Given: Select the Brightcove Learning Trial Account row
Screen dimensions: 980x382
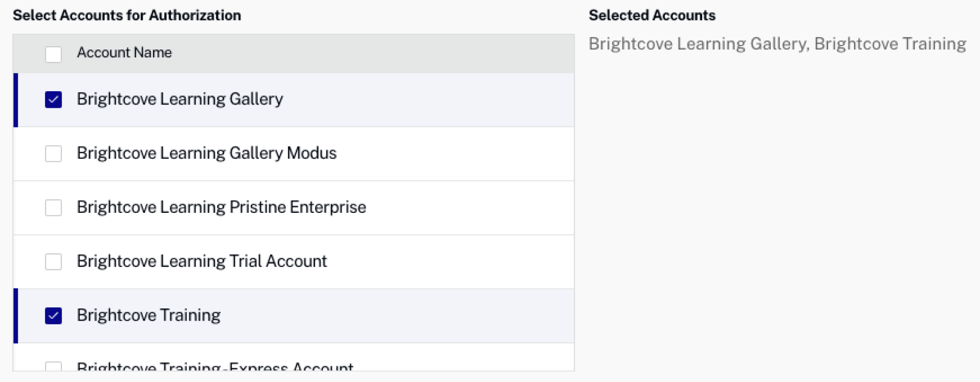Looking at the screenshot, I should pyautogui.click(x=294, y=261).
